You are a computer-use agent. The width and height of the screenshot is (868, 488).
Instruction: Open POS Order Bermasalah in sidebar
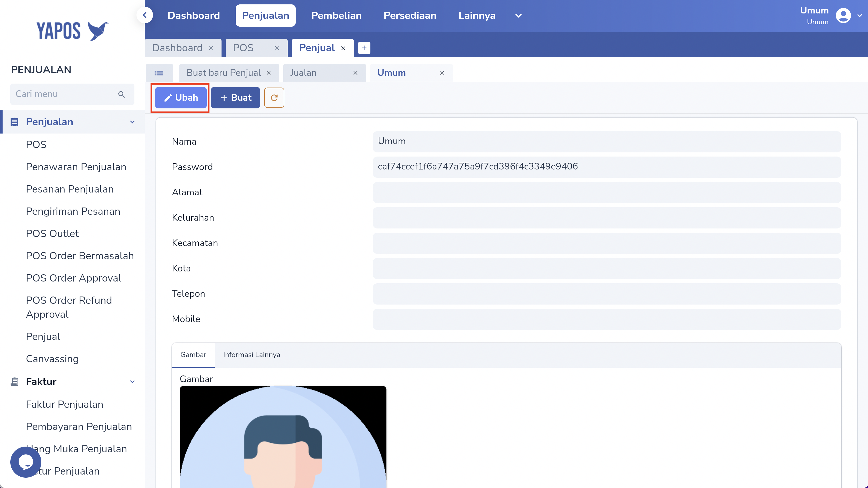point(80,256)
